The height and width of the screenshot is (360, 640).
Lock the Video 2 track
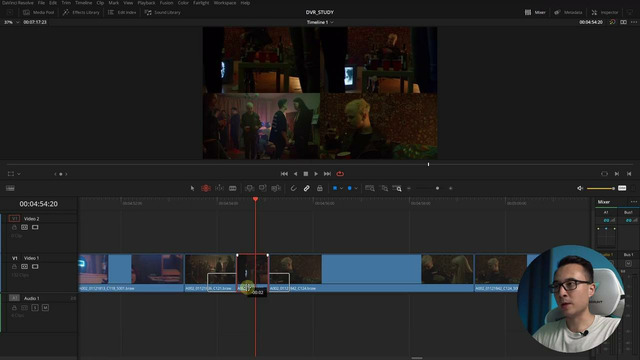tap(14, 227)
